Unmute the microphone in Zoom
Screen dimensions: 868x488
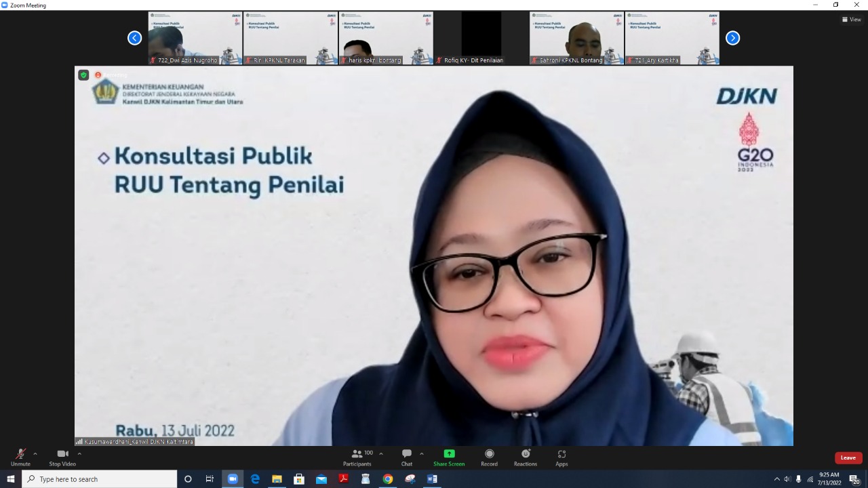[20, 457]
